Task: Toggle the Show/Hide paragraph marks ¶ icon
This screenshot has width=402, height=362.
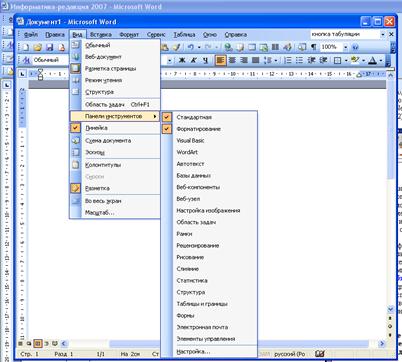Action: [x=314, y=47]
